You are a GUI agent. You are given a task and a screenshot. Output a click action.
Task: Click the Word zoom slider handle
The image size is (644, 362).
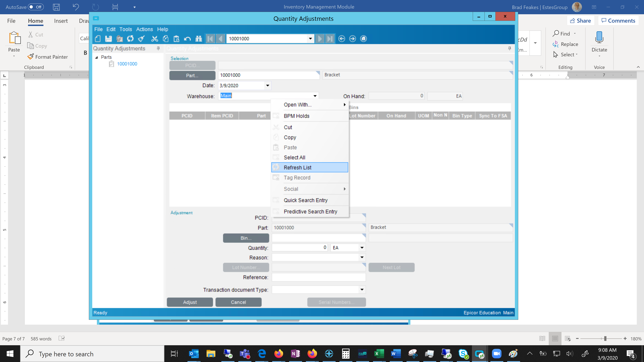[x=605, y=339]
